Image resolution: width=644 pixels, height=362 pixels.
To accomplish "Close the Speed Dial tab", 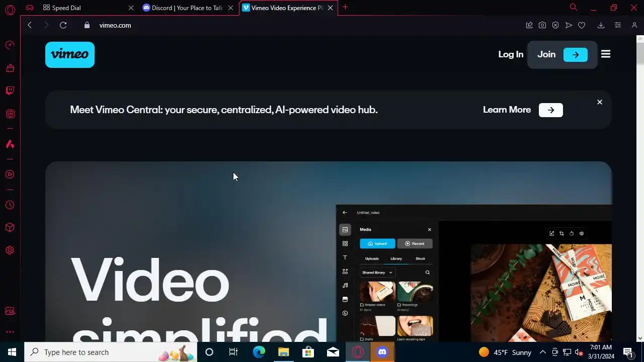I will 131,8.
